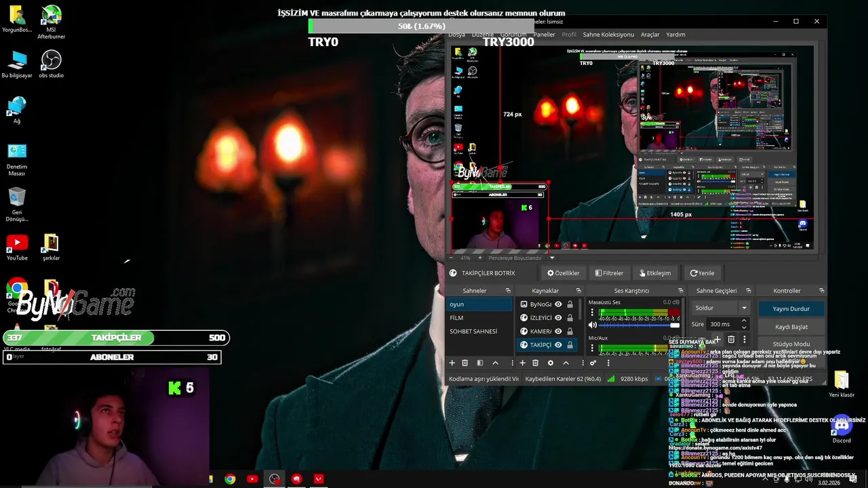This screenshot has width=868, height=488.
Task: Select the YouTube desktop shortcut
Action: pyautogui.click(x=17, y=247)
